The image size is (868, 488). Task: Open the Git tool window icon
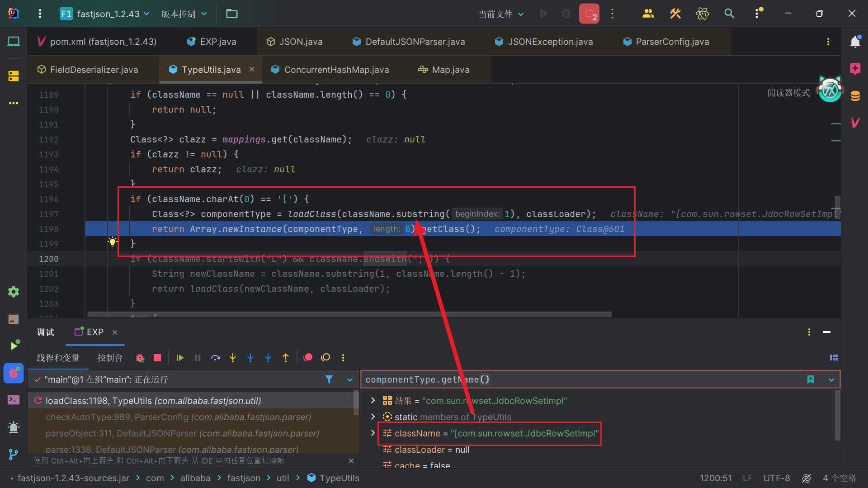click(x=14, y=454)
